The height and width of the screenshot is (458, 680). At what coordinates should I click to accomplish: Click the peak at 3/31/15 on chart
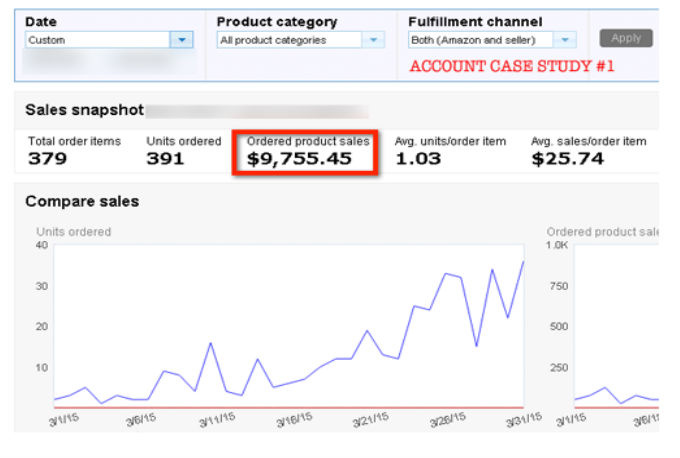tap(523, 262)
